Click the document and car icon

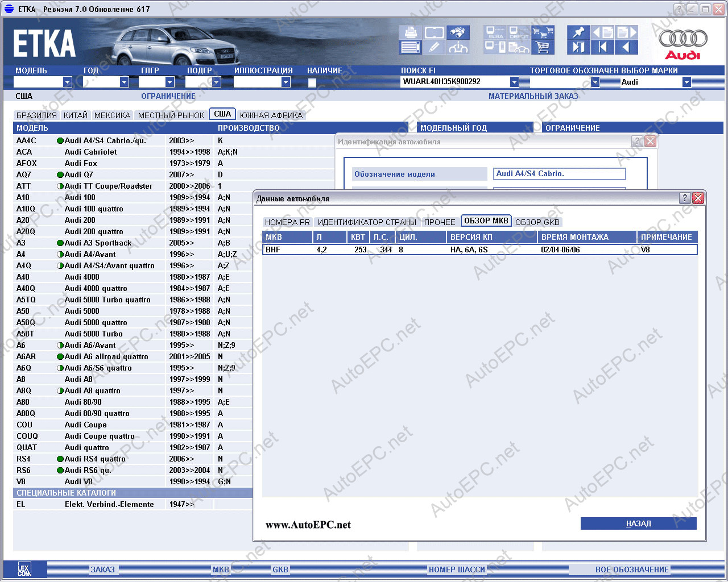519,47
